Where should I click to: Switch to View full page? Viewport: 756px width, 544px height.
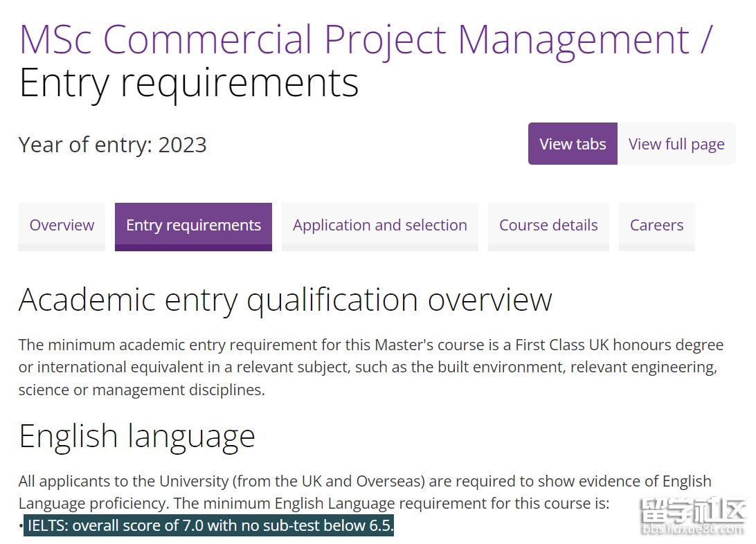(x=676, y=144)
